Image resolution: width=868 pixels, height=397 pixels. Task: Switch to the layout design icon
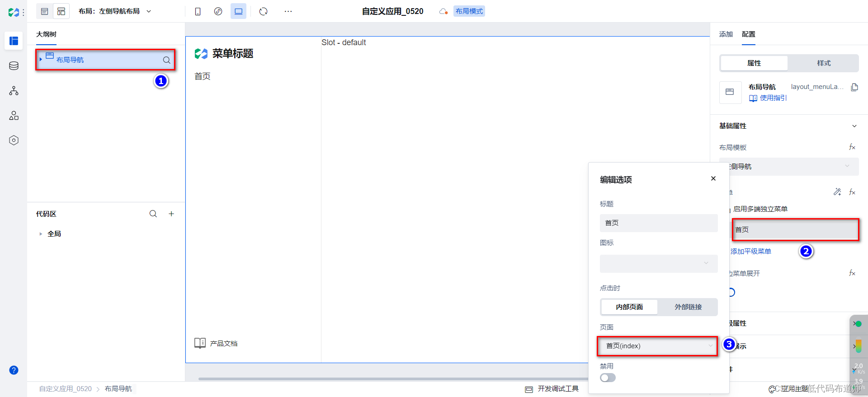(61, 11)
